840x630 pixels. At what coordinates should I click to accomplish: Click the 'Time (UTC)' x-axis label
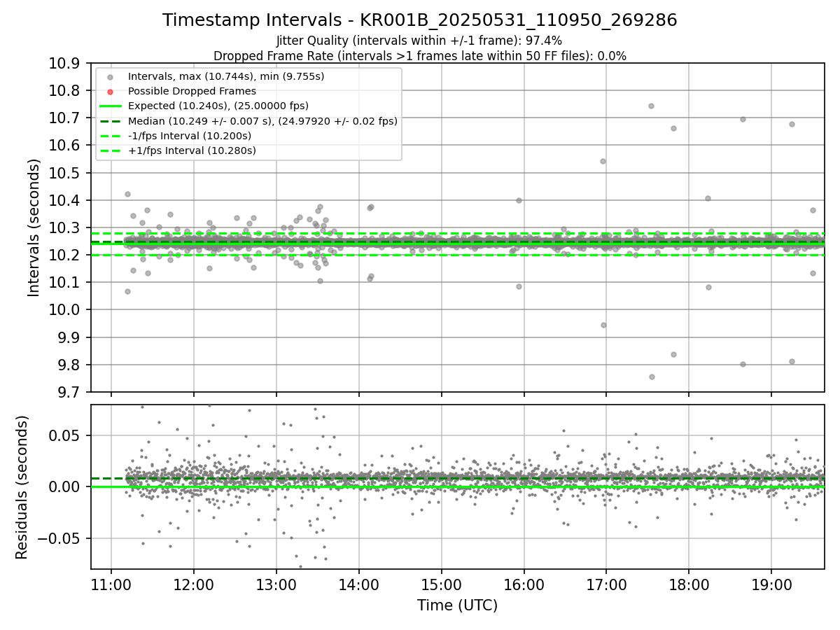457,605
